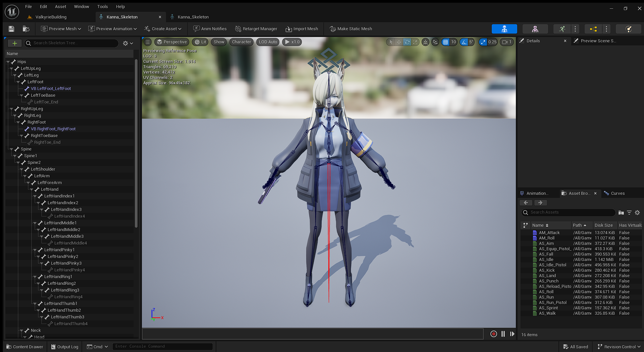Switch to the ValkyrieBuilding tab
Screen dimensions: 644x352
51,17
